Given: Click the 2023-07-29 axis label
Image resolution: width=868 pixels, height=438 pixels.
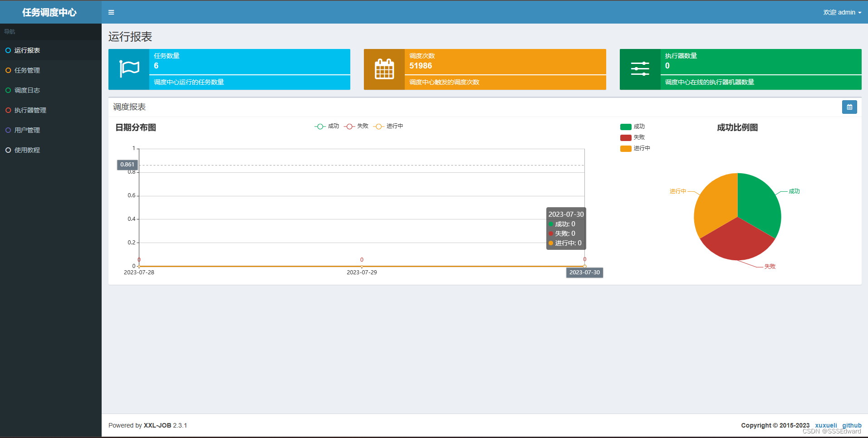Looking at the screenshot, I should click(x=362, y=273).
